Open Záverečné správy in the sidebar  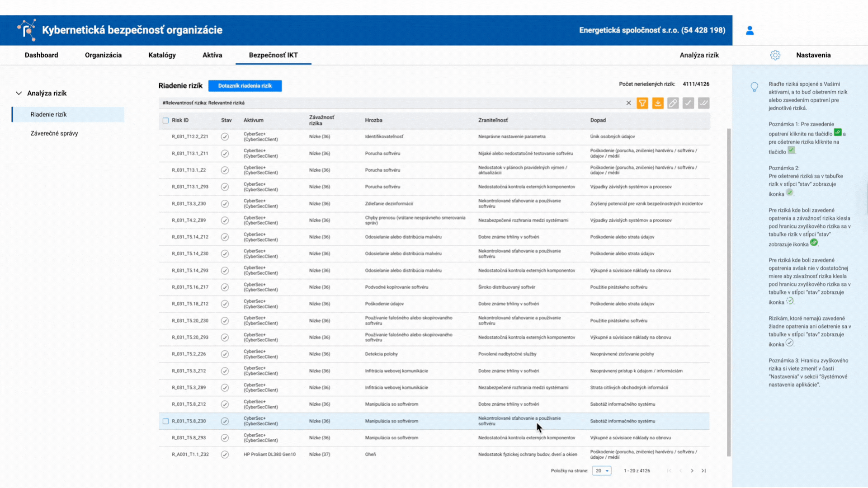[x=54, y=133]
